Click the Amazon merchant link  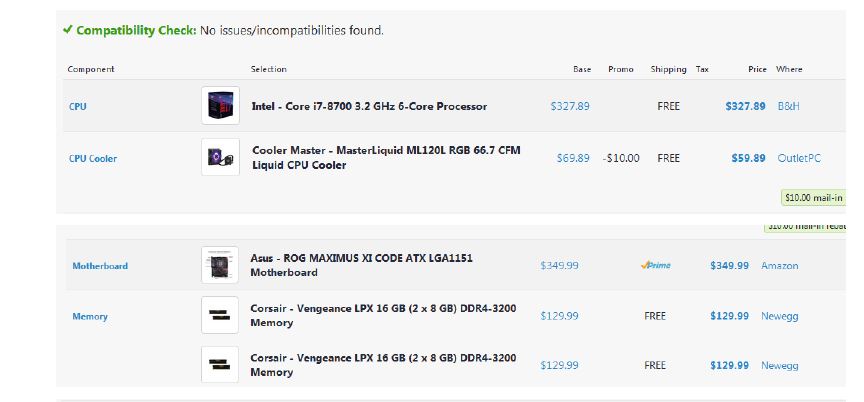coord(780,266)
